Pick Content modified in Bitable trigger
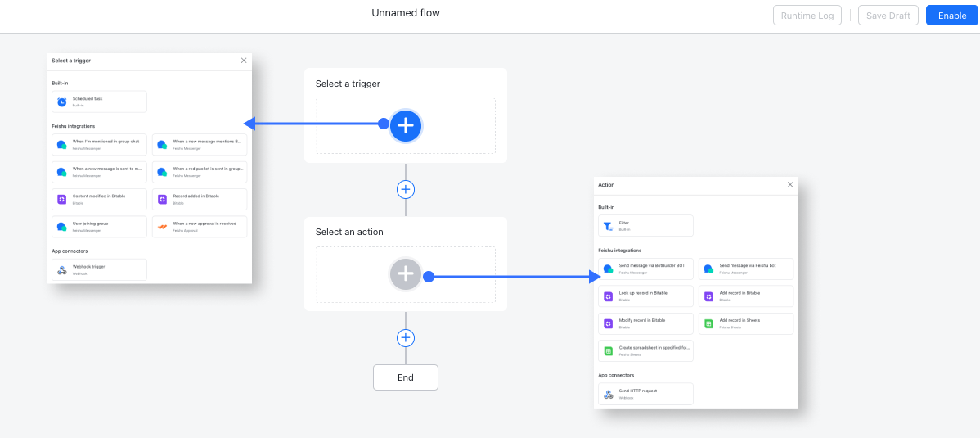 coord(99,199)
